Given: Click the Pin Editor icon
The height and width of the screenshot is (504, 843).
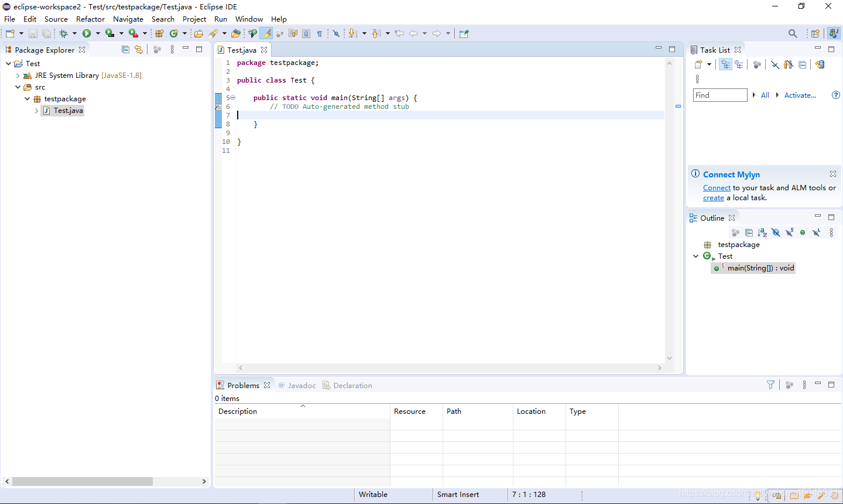Looking at the screenshot, I should point(464,33).
